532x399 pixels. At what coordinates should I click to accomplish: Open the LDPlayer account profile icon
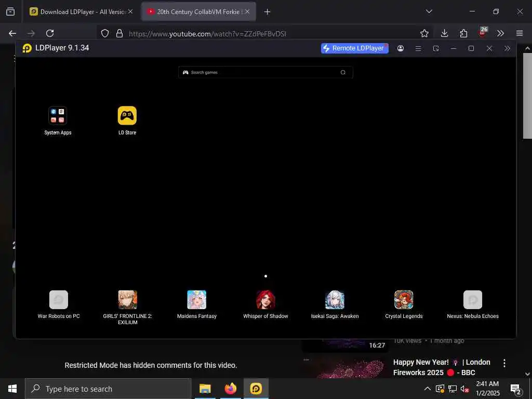coord(401,48)
